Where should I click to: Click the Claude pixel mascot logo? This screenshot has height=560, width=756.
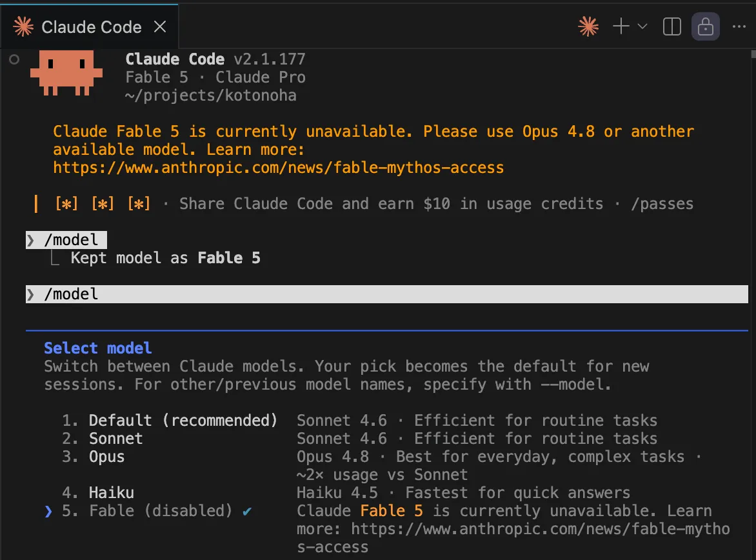(66, 74)
